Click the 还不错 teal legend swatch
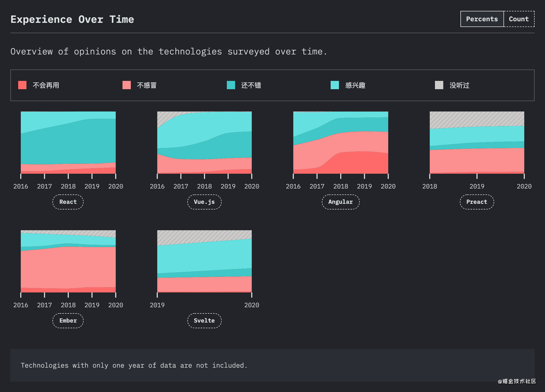The height and width of the screenshot is (392, 545). 231,85
